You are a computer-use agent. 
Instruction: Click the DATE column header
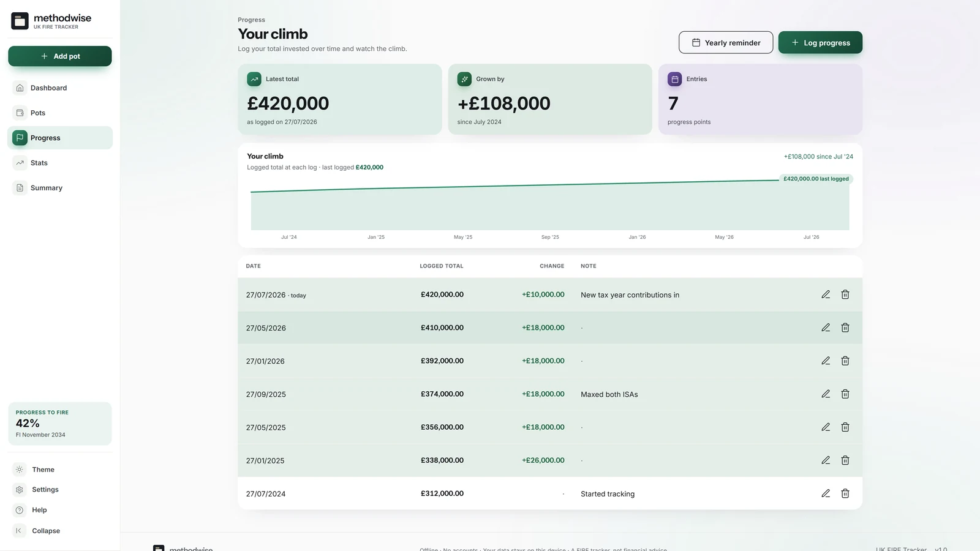click(x=254, y=266)
